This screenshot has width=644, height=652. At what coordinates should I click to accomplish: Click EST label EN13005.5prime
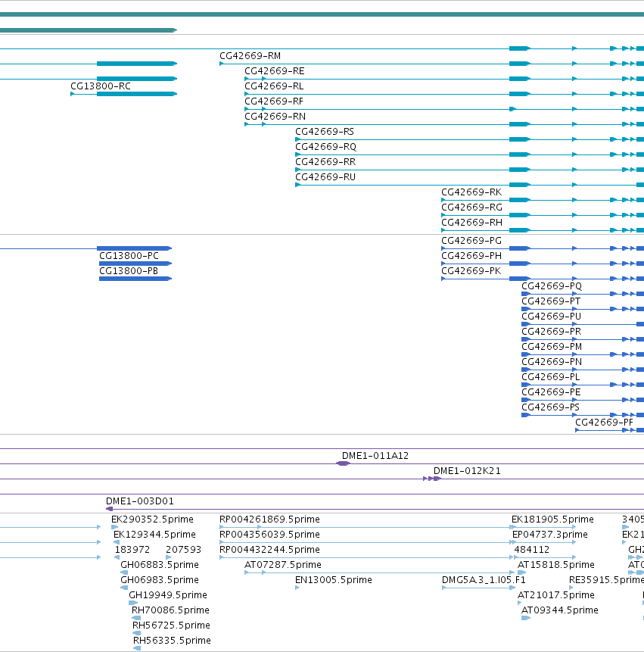coord(334,579)
